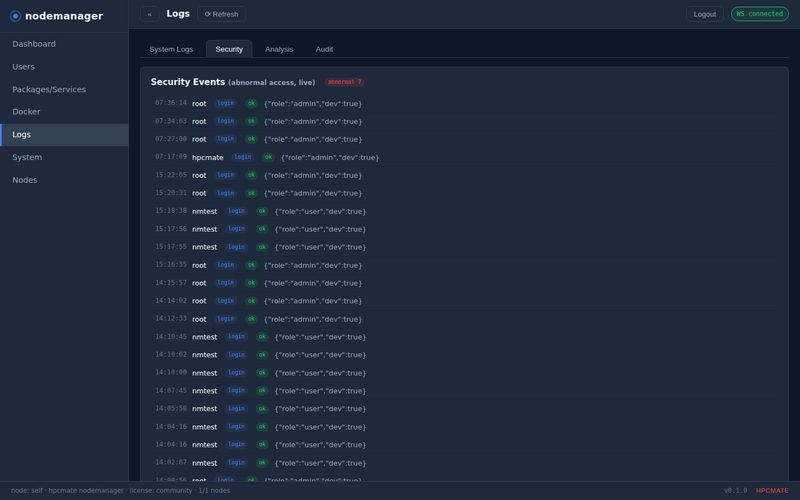Select the 07:34:03 timestamp
The image size is (800, 500).
click(x=171, y=121)
